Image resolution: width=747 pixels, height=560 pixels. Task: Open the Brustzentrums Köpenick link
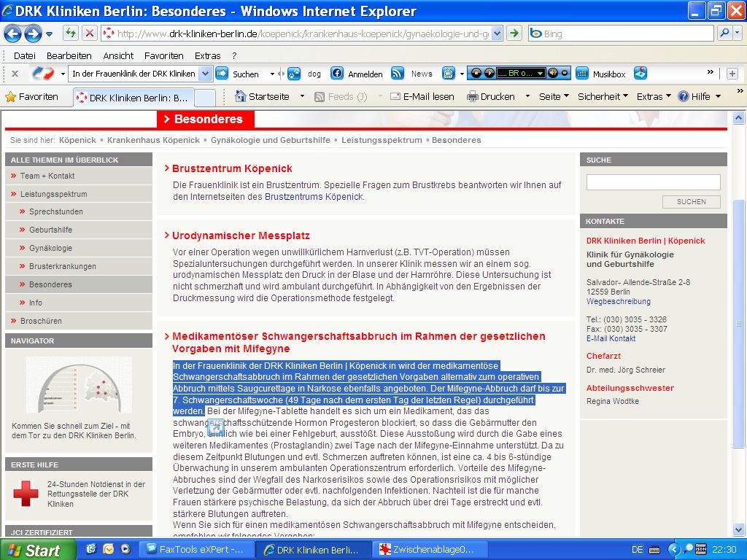pos(314,197)
